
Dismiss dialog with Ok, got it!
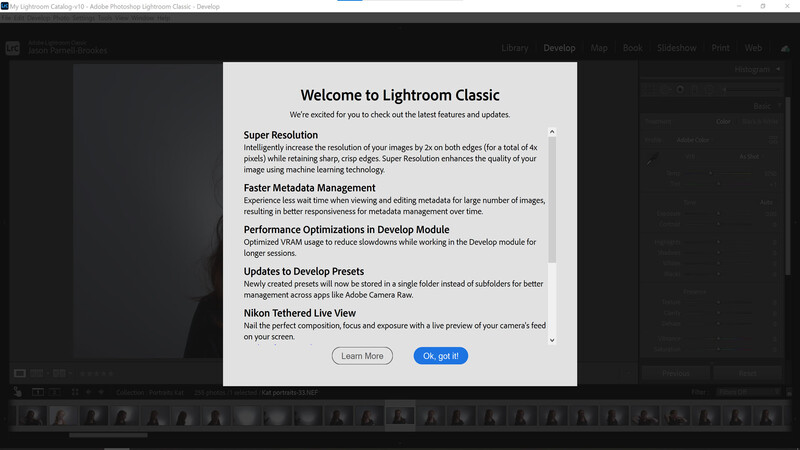(x=441, y=356)
